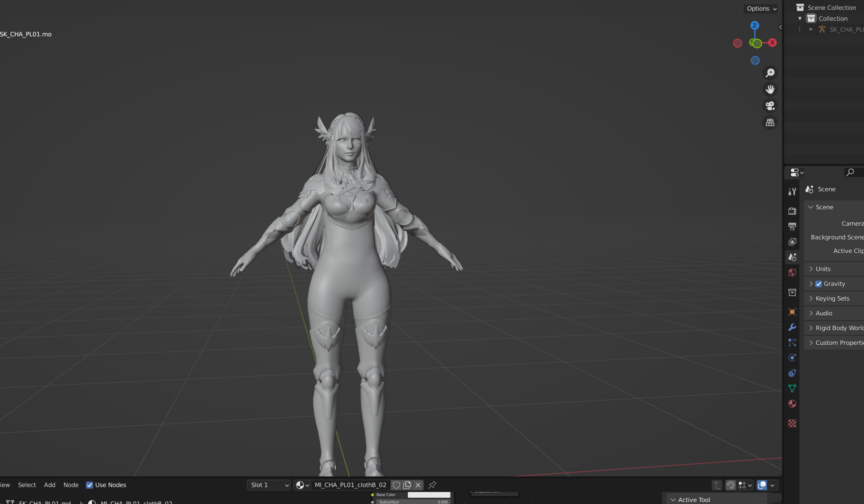Click the green Y axis gizmo handle
This screenshot has width=864, height=504.
pos(757,44)
